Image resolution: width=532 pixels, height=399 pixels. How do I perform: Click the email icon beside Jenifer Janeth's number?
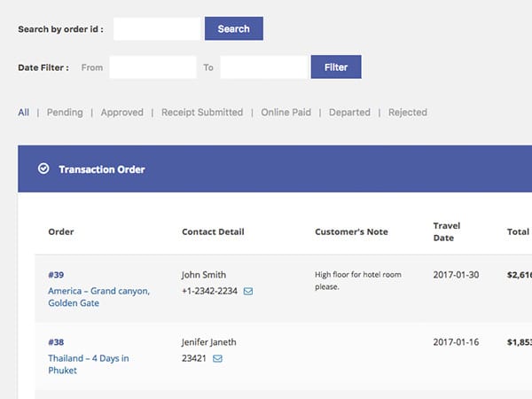(217, 358)
